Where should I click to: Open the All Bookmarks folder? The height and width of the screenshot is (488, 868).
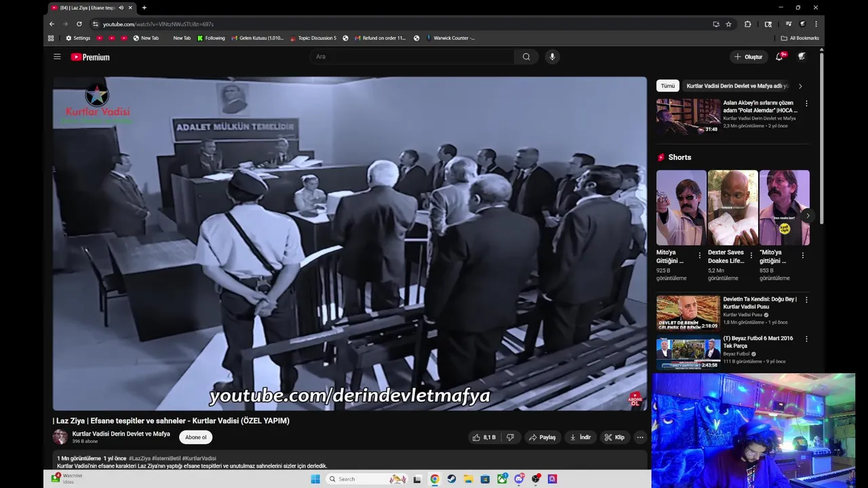tap(800, 38)
